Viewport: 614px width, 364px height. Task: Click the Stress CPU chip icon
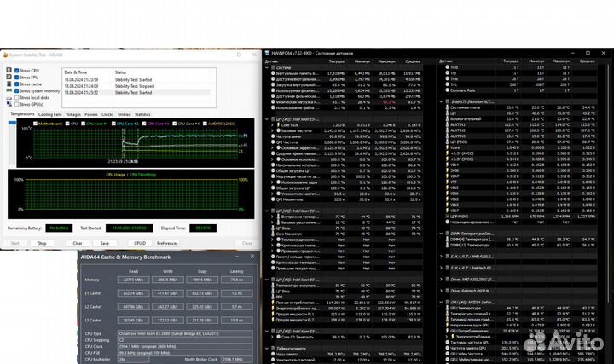tap(9, 70)
